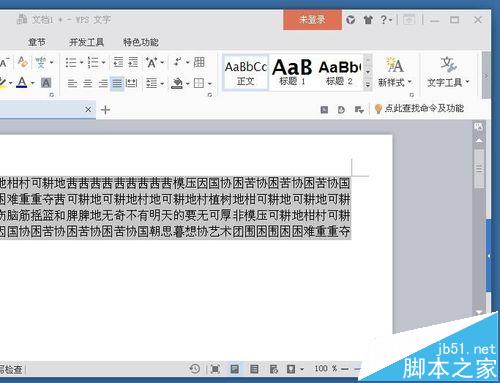The image size is (500, 383).
Task: Open the styles pane dialog launcher
Action: [412, 95]
